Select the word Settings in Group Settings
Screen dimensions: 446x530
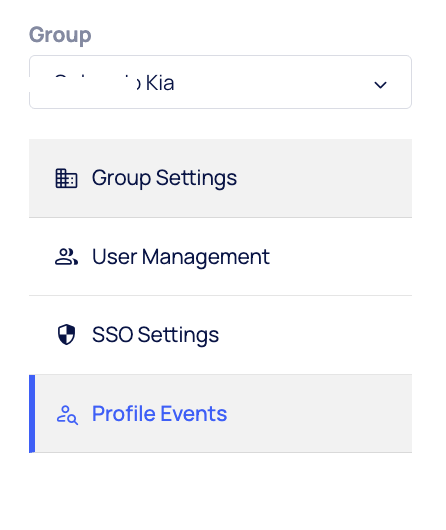(x=196, y=178)
